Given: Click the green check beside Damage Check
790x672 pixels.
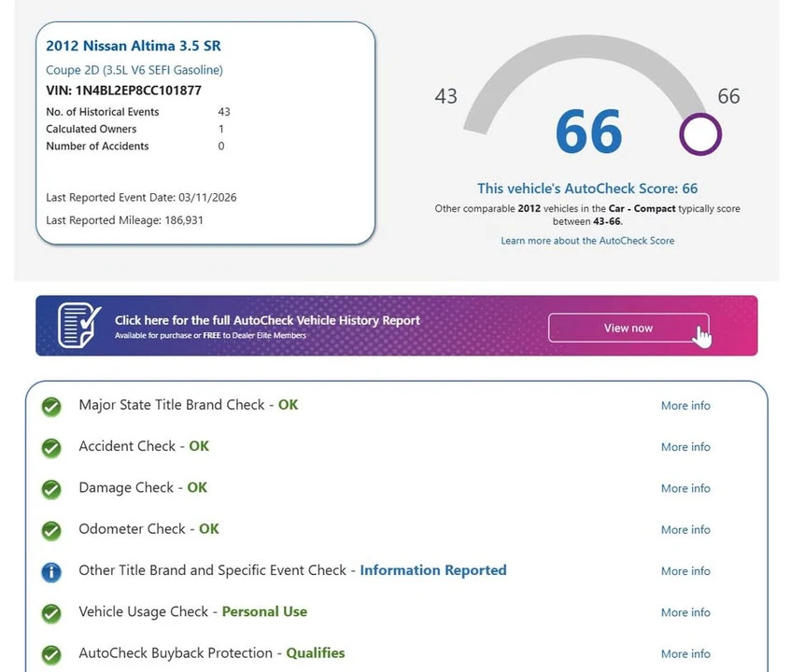Looking at the screenshot, I should tap(51, 489).
